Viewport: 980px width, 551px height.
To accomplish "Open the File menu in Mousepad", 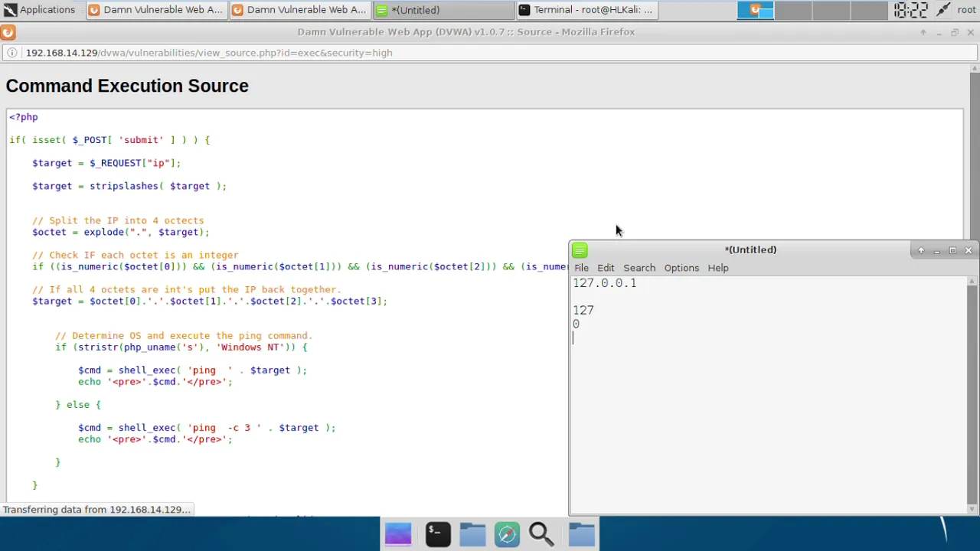I will (581, 268).
